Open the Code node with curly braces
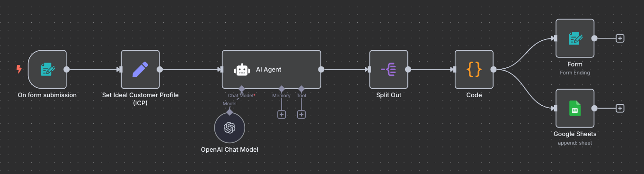The width and height of the screenshot is (644, 174). point(474,69)
